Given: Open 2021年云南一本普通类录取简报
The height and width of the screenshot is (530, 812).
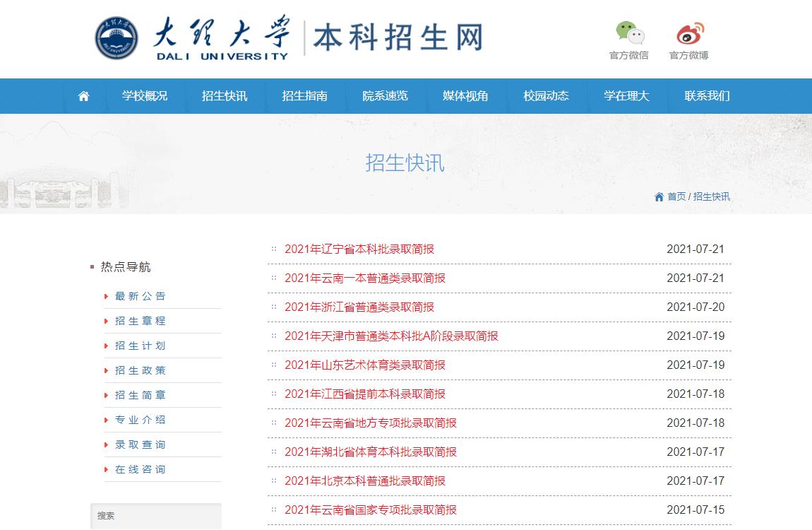Looking at the screenshot, I should (x=365, y=278).
